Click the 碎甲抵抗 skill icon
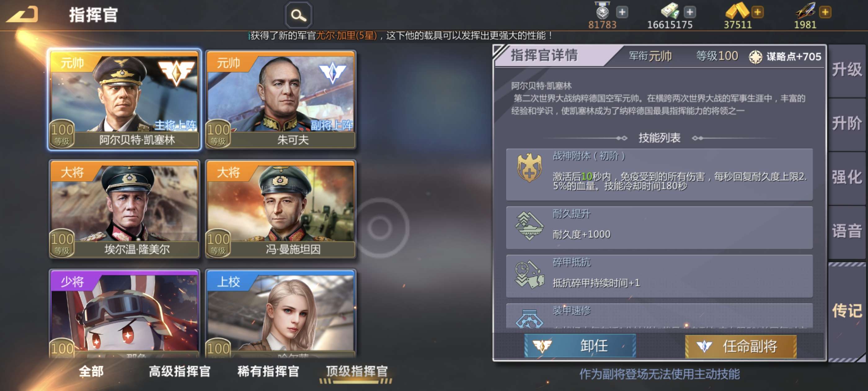868x391 pixels. pos(529,275)
